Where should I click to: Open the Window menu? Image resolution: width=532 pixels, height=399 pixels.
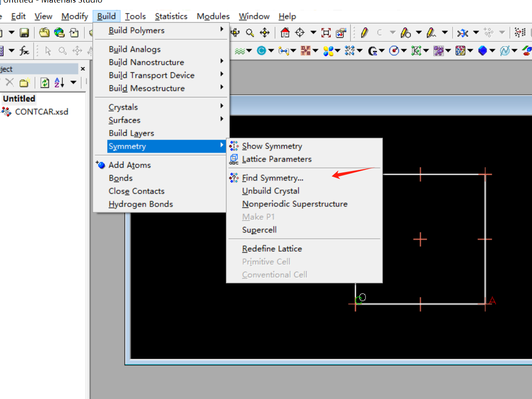click(x=254, y=16)
